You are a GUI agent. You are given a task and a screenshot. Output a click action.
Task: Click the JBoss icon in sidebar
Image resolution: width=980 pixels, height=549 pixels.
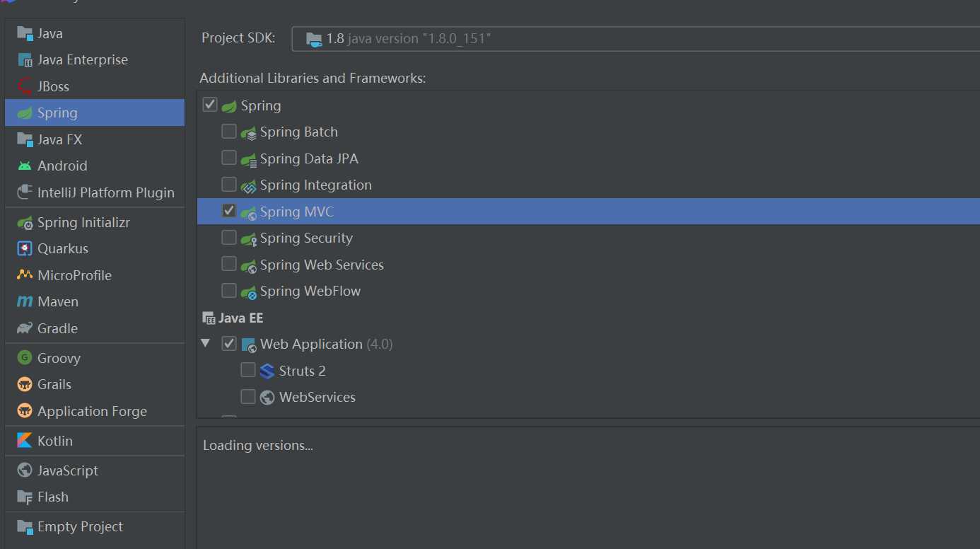pos(25,86)
